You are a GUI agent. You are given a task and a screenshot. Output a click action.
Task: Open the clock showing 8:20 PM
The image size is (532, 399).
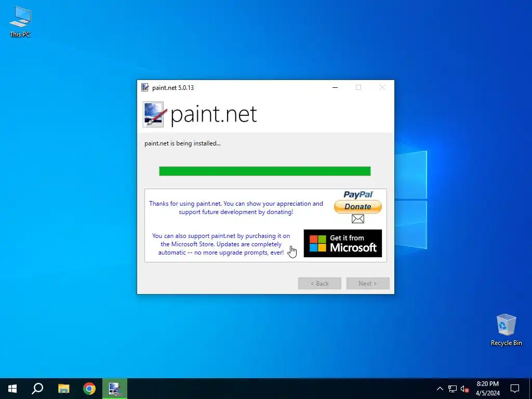click(x=488, y=389)
